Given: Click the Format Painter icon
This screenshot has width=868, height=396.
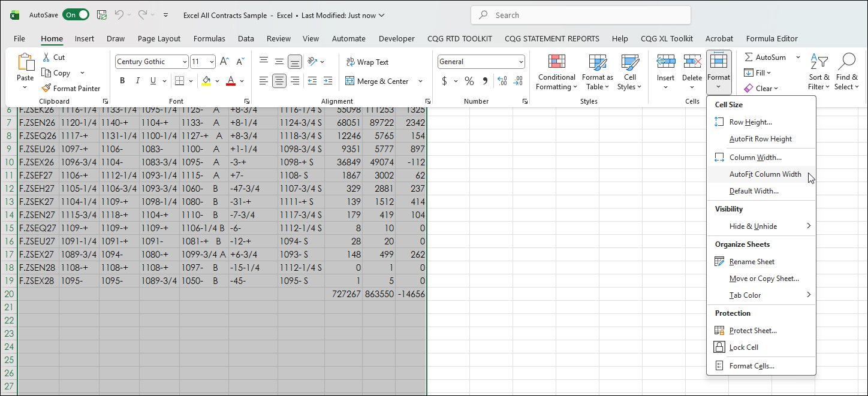Looking at the screenshot, I should 47,88.
